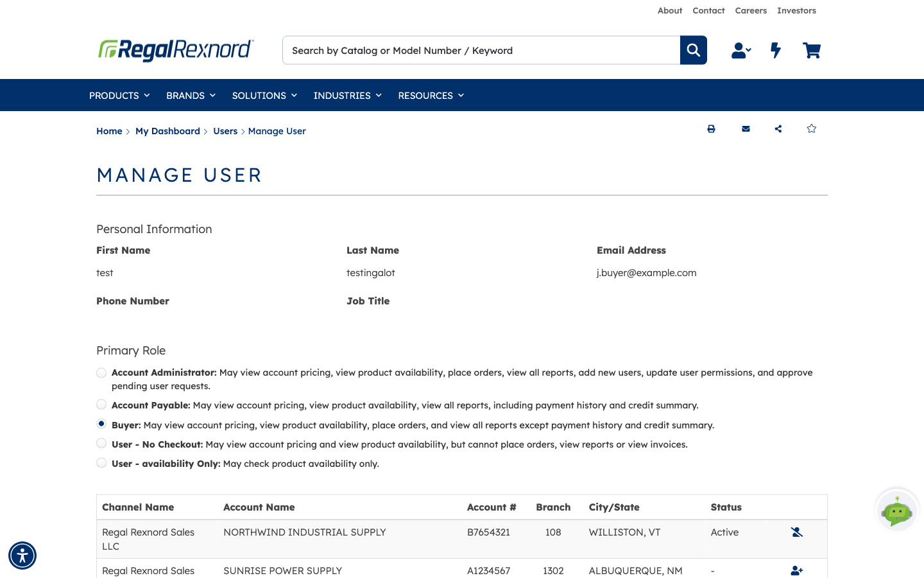This screenshot has height=578, width=924.
Task: Select the Buyer role radio button
Action: 101,424
